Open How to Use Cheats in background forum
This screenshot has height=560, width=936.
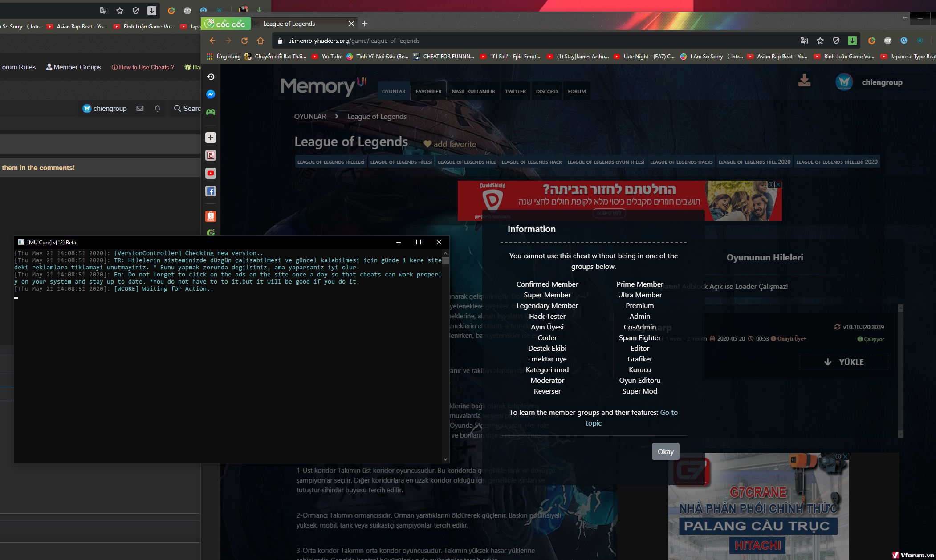(x=143, y=67)
